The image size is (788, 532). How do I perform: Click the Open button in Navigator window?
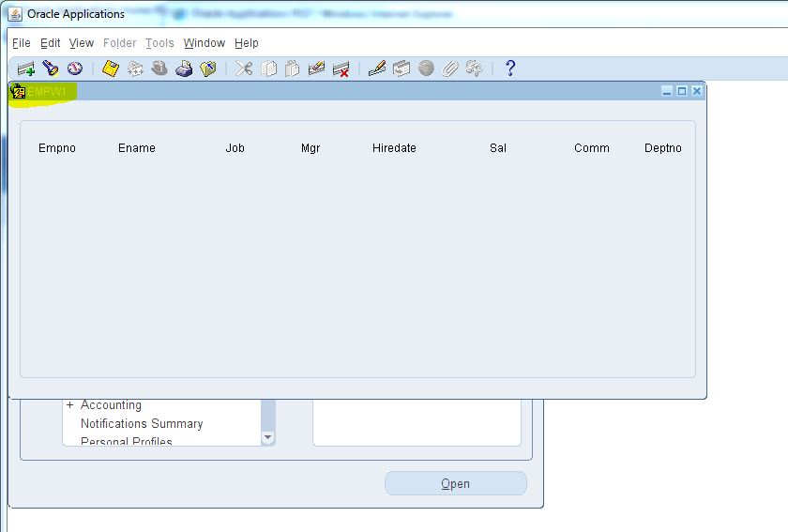pyautogui.click(x=456, y=483)
